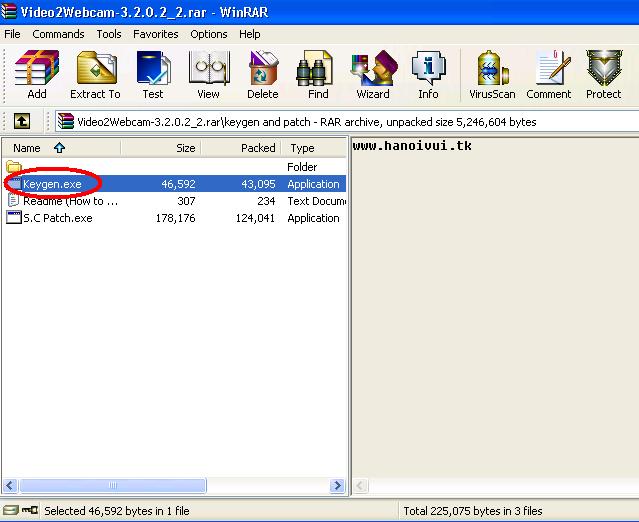This screenshot has width=639, height=522.
Task: Open the View file tool
Action: [x=209, y=75]
